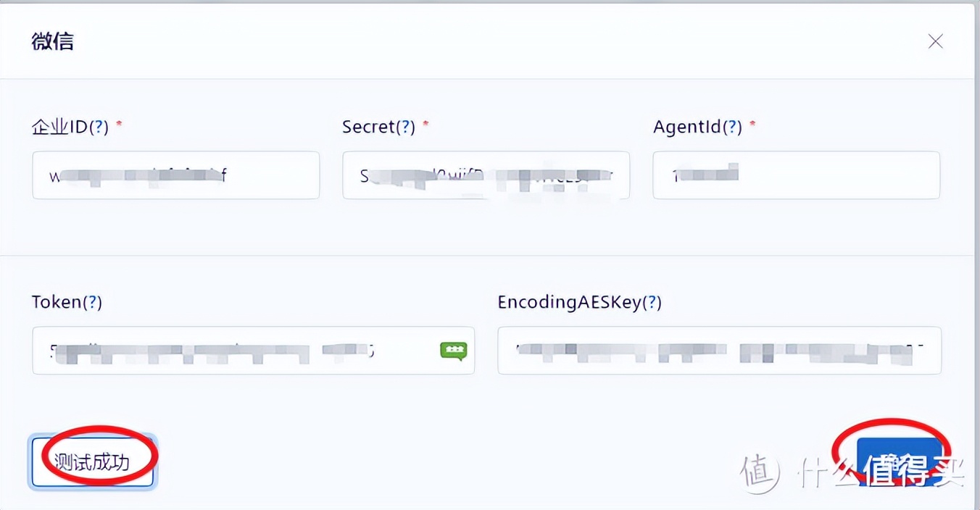Select the AgentId input field
The width and height of the screenshot is (980, 510).
[x=796, y=175]
